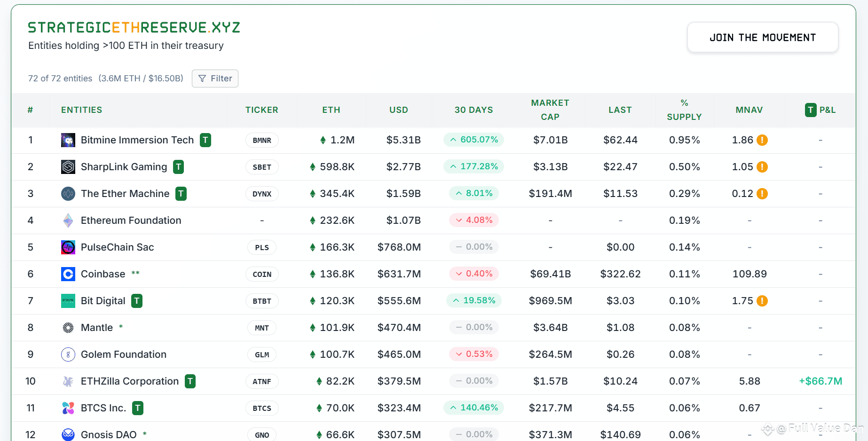868x441 pixels.
Task: Click the "72 of 72 entities" count text
Action: (x=60, y=79)
